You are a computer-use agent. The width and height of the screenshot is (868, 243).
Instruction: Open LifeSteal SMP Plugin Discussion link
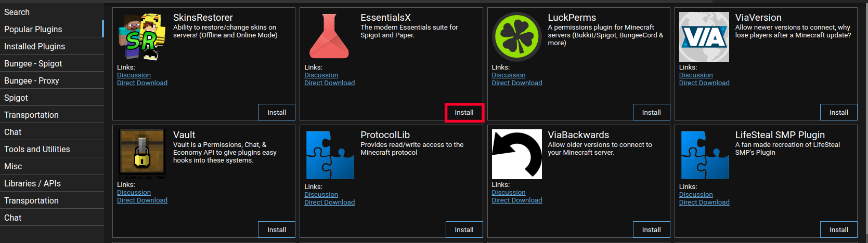696,195
